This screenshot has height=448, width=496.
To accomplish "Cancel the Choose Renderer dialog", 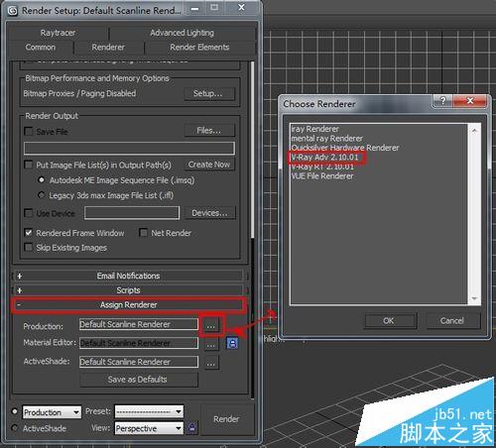I will point(452,321).
